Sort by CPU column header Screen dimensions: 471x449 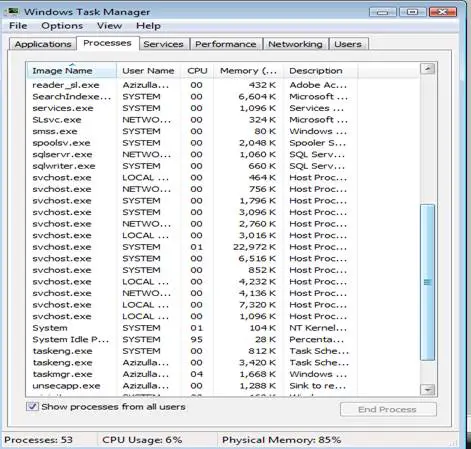click(x=197, y=71)
